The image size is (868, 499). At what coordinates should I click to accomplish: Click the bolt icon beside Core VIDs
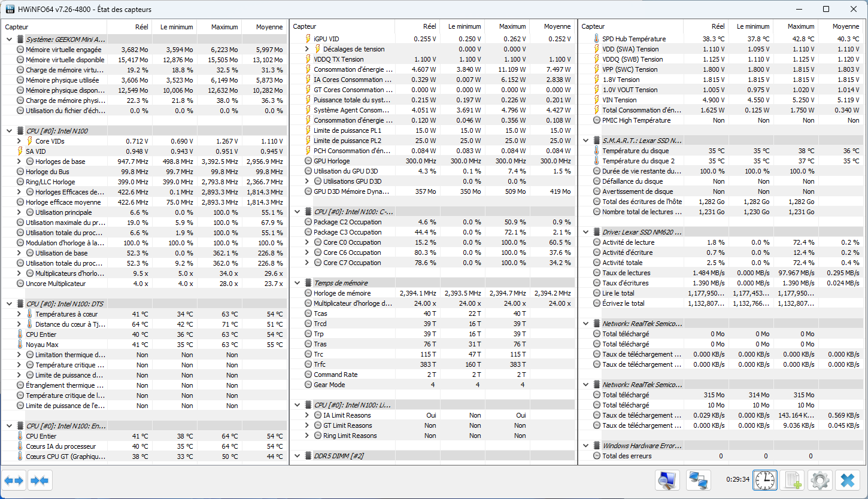point(29,141)
